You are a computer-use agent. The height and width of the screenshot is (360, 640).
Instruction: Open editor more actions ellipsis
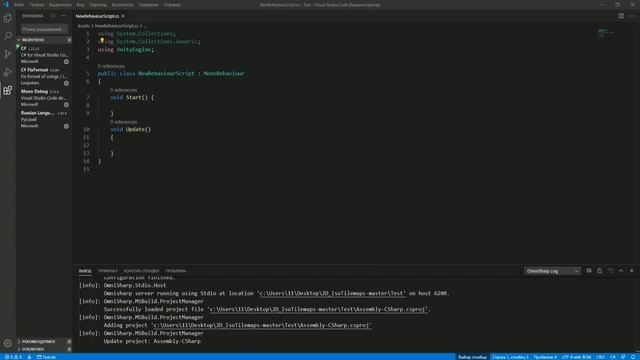[x=631, y=16]
